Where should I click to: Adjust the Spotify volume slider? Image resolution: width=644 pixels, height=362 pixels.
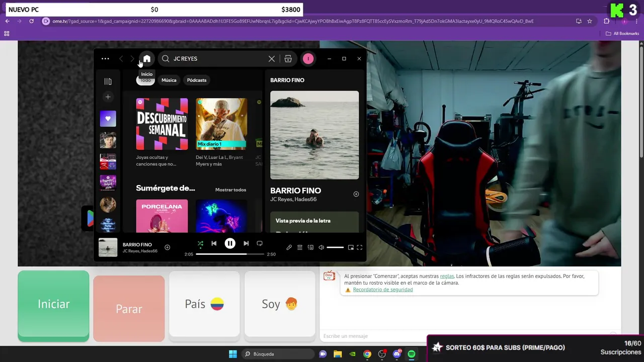click(x=335, y=247)
